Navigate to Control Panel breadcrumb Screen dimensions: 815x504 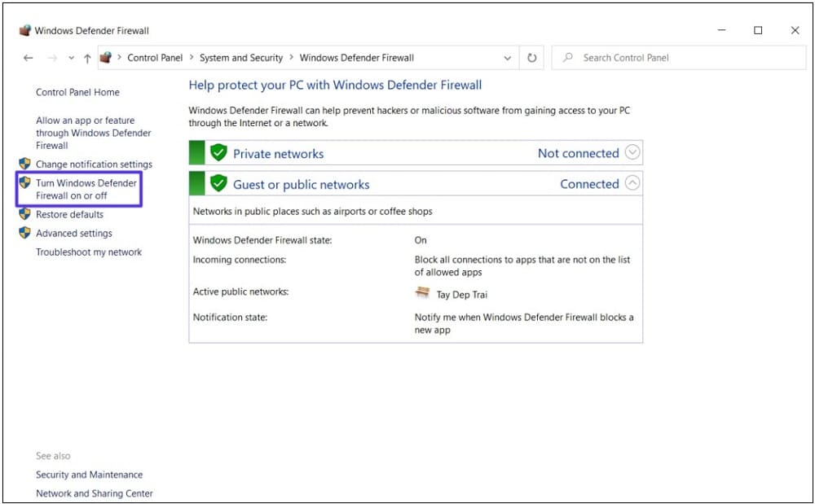pyautogui.click(x=155, y=58)
